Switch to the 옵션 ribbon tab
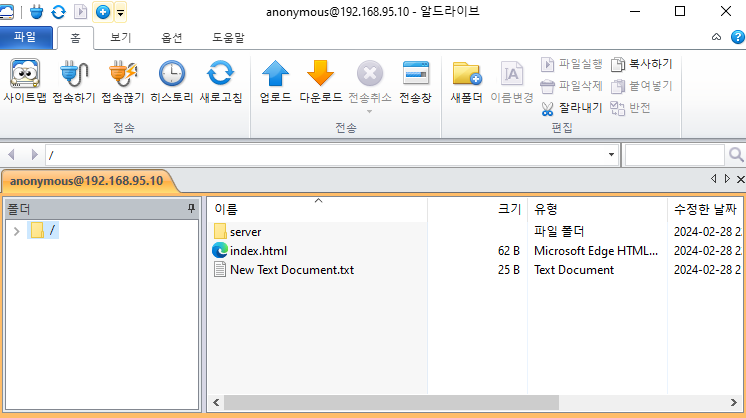Screen dimensions: 746x418 pyautogui.click(x=172, y=38)
